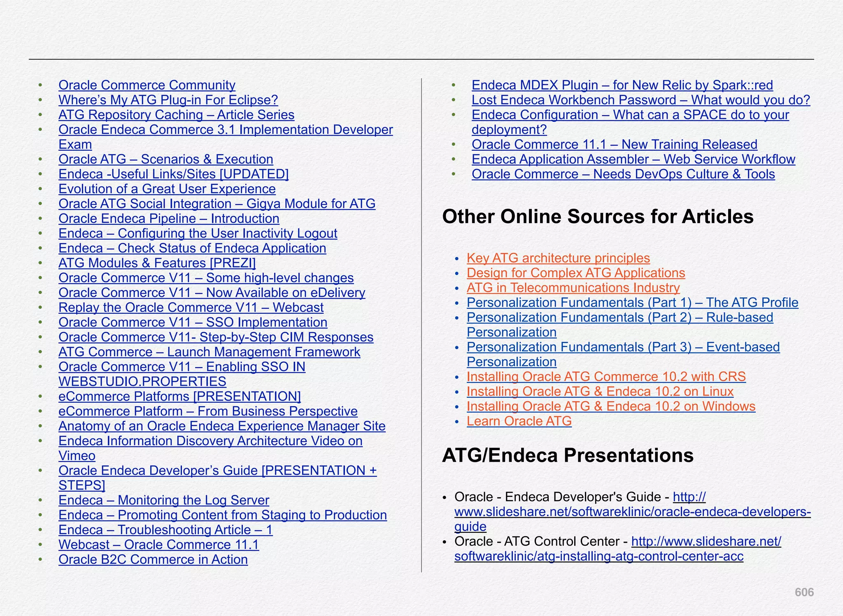Click Endeca Promoting Content from Staging to Production
The image size is (843, 616).
click(223, 515)
